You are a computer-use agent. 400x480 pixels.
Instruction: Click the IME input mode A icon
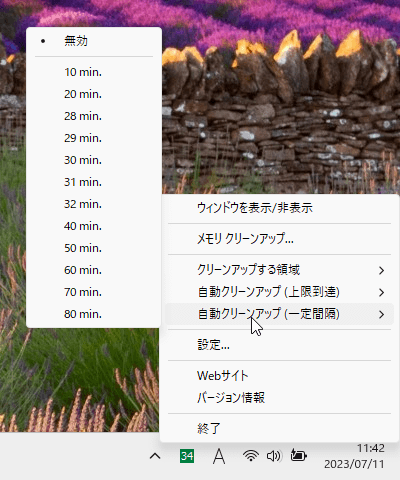click(x=219, y=456)
